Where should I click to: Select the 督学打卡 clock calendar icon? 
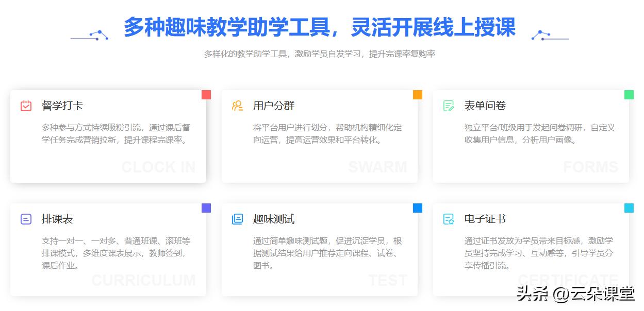25,105
